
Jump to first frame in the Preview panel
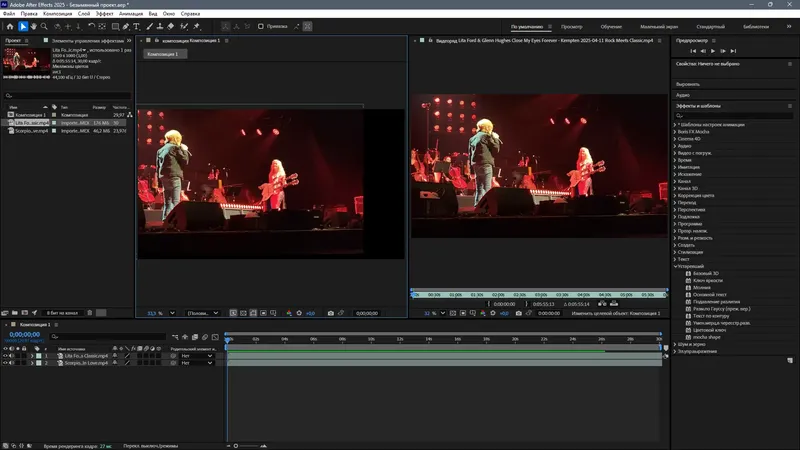tap(692, 50)
